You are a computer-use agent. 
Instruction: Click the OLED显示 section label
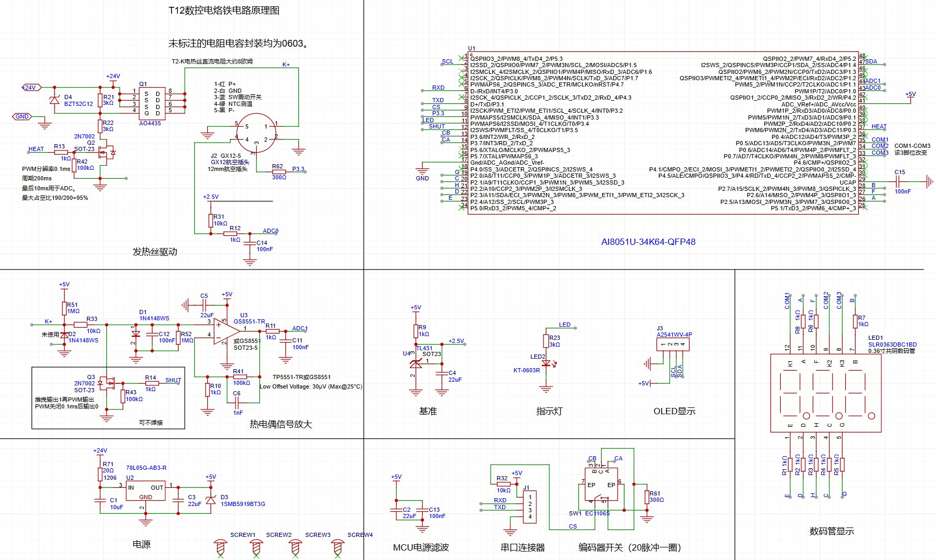675,412
